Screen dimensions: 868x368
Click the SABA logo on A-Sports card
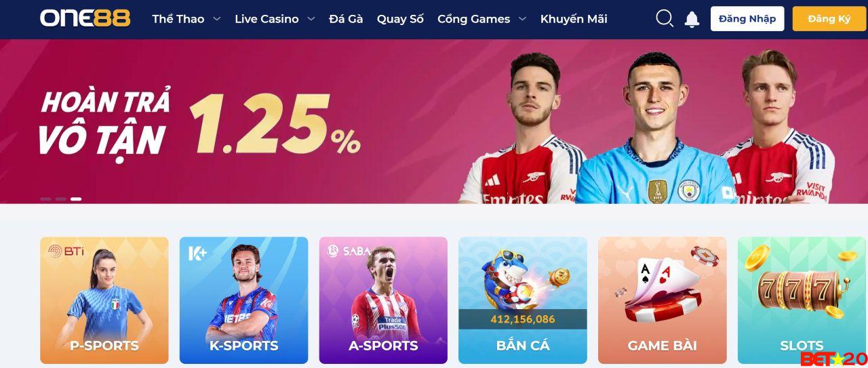point(349,251)
